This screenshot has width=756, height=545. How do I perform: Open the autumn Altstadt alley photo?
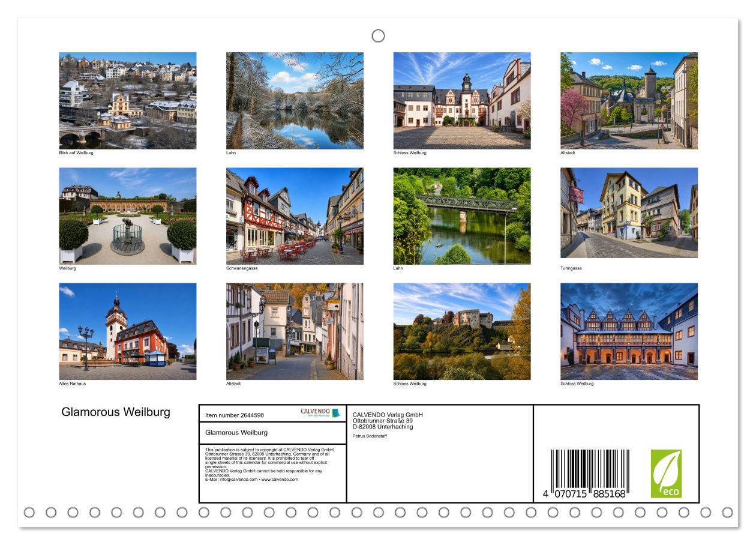pos(295,331)
